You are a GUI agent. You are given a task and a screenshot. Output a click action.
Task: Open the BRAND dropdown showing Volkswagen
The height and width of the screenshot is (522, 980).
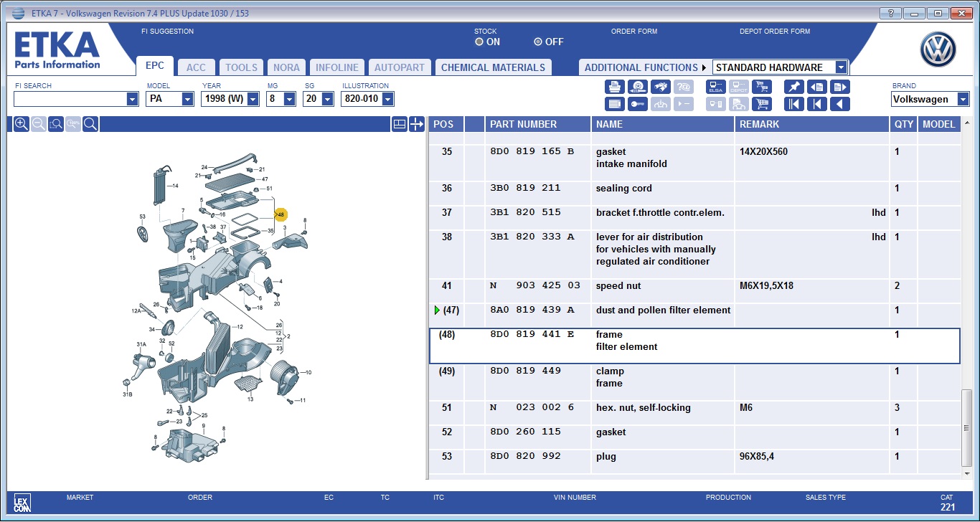pos(963,99)
